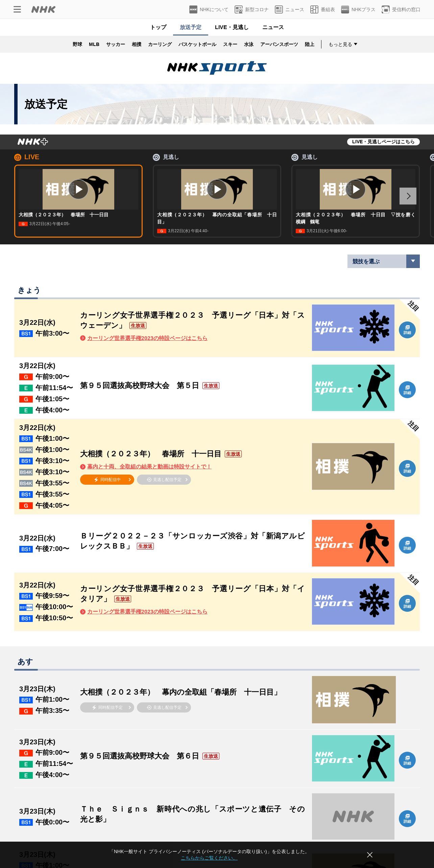Image resolution: width=434 pixels, height=868 pixels.
Task: Select 陸上 in sports menu
Action: pos(310,44)
